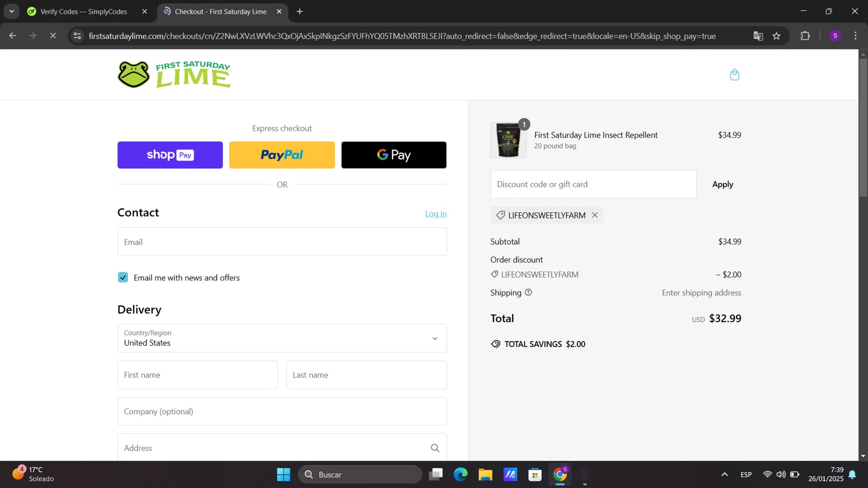Viewport: 868px width, 488px height.
Task: Open the Windows Start menu
Action: pos(284,475)
